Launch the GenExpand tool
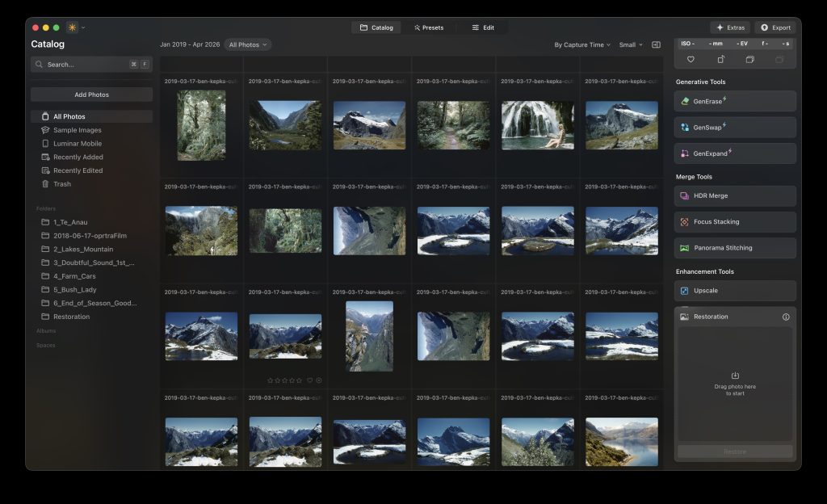Image resolution: width=827 pixels, height=504 pixels. tap(733, 153)
